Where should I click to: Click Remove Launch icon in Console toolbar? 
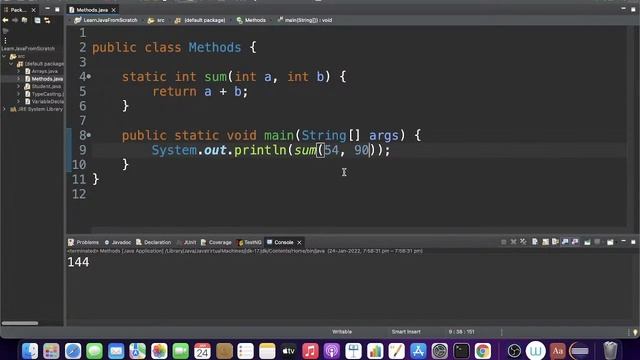click(513, 242)
